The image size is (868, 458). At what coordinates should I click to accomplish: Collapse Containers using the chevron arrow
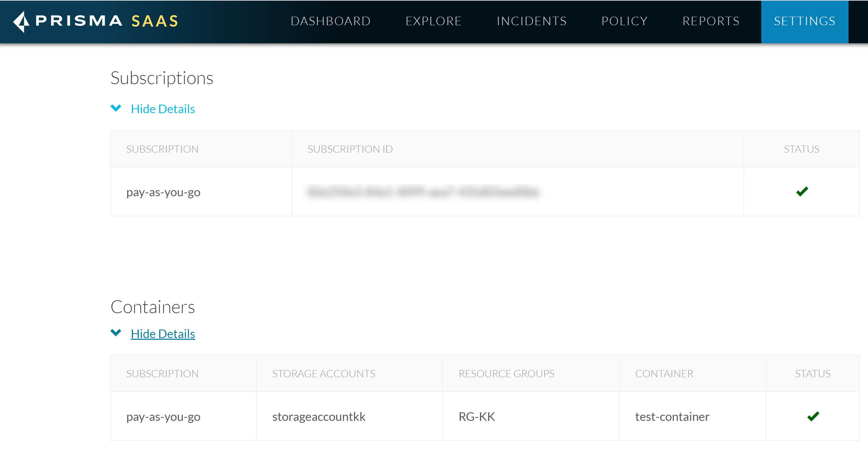coord(116,333)
